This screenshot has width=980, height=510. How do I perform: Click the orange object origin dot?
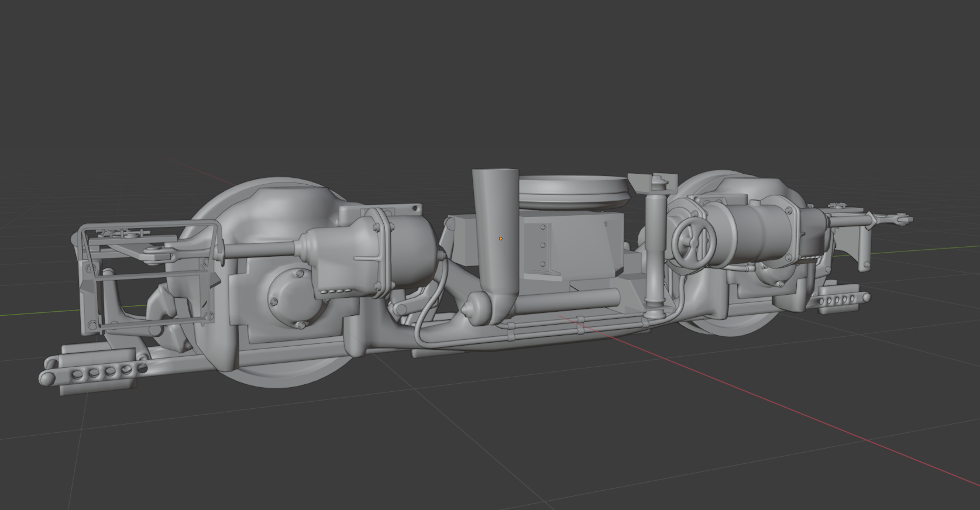[x=501, y=239]
